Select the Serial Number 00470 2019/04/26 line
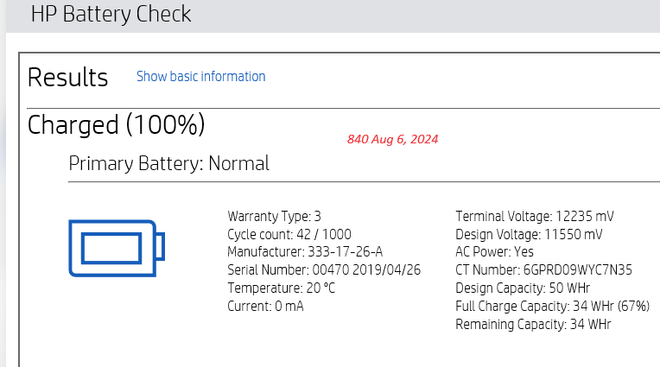The height and width of the screenshot is (367, 660). tap(324, 270)
